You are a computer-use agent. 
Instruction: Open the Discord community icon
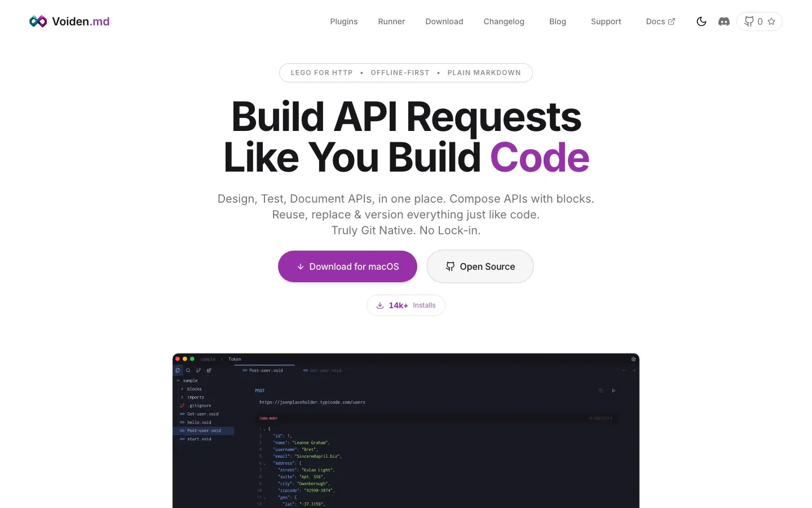[x=724, y=21]
